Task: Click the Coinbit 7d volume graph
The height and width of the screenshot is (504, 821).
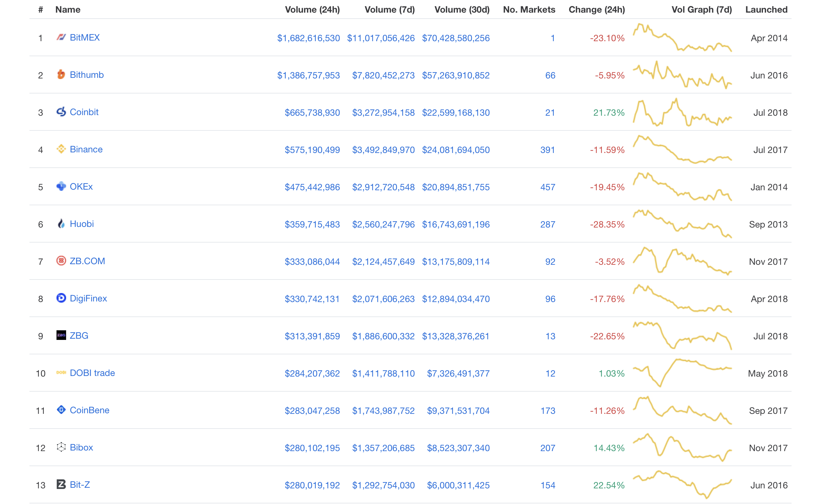Action: click(682, 112)
